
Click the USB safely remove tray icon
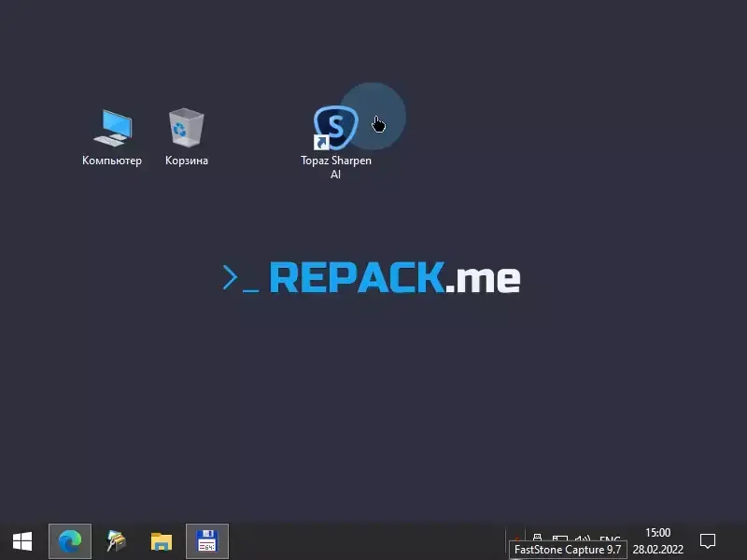point(538,539)
